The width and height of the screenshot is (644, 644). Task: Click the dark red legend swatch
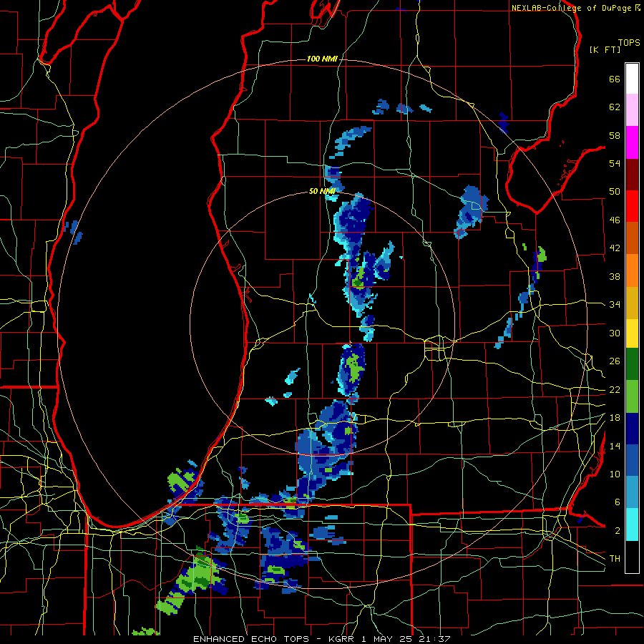coord(632,174)
